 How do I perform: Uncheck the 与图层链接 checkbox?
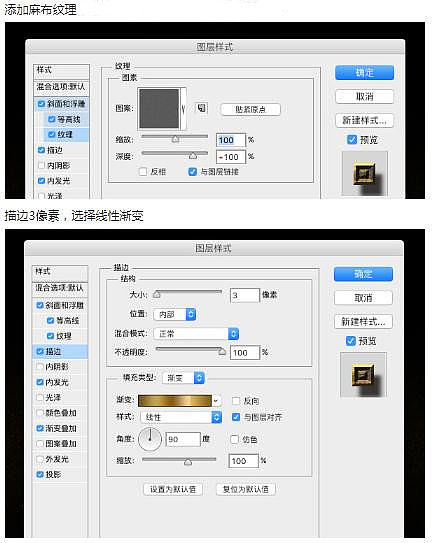(193, 171)
